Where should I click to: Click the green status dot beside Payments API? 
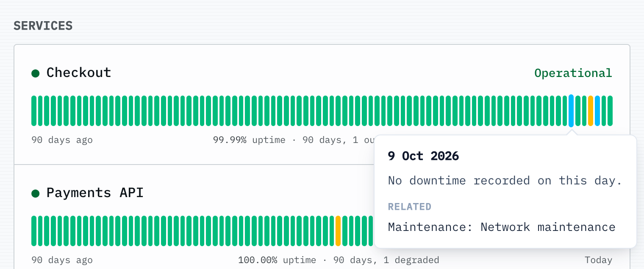(x=36, y=193)
